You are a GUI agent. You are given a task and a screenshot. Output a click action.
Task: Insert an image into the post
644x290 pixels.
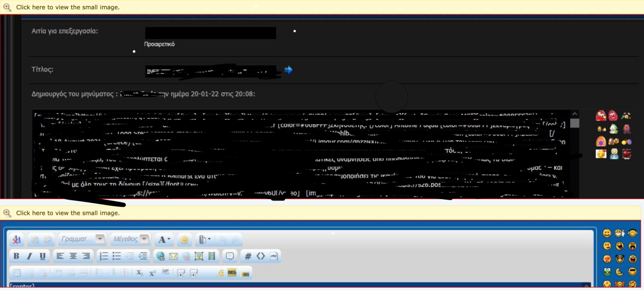[199, 256]
